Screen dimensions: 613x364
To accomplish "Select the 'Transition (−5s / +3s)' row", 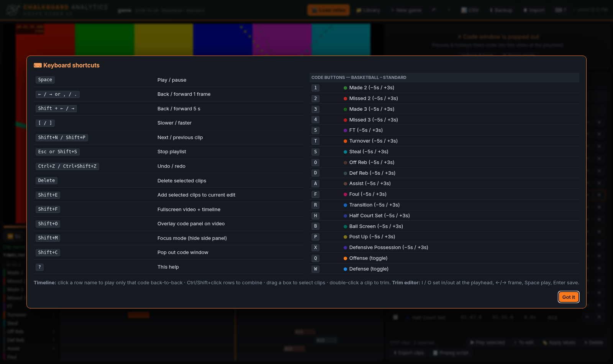I will pyautogui.click(x=444, y=205).
